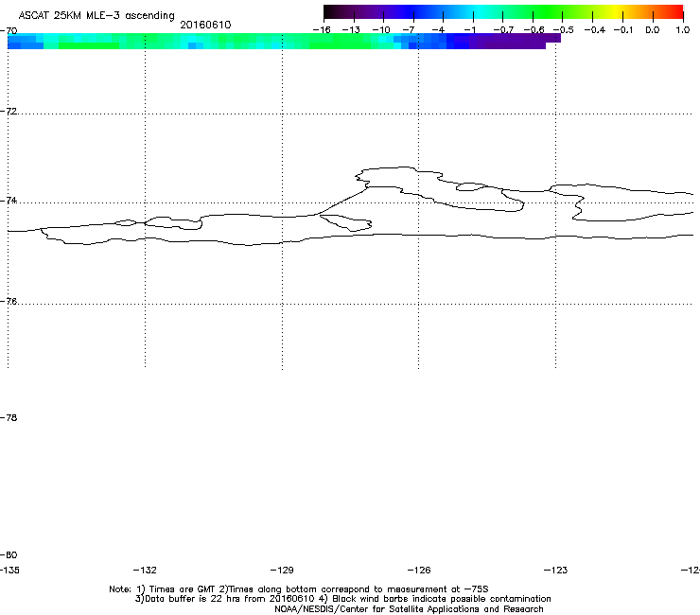Viewport: 700px width, 615px height.
Task: Click the color bar label 1.0
Action: point(683,30)
